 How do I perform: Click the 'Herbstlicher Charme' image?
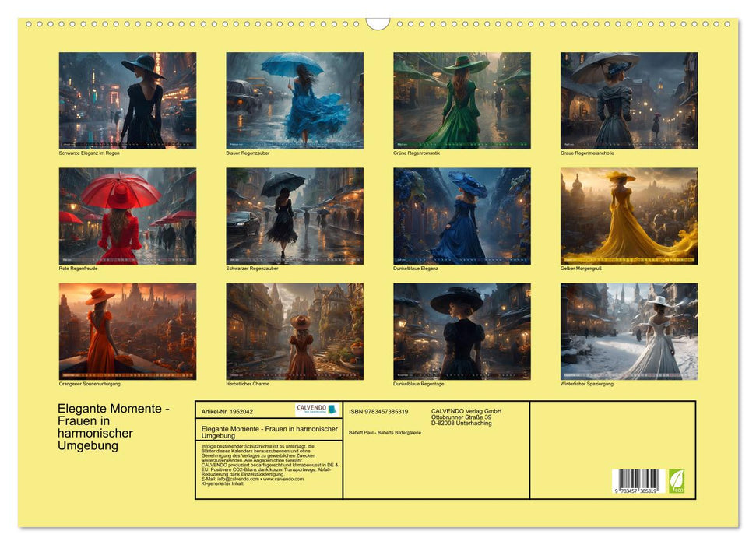click(294, 332)
